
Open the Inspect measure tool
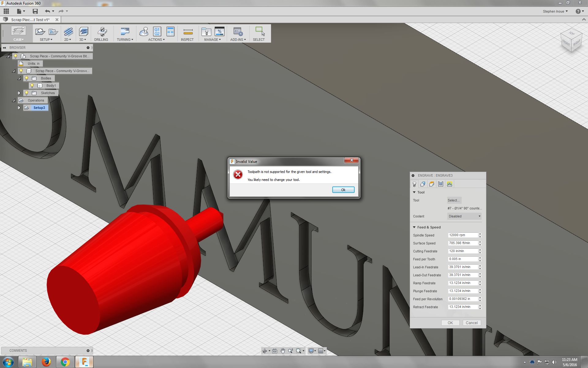pyautogui.click(x=187, y=32)
